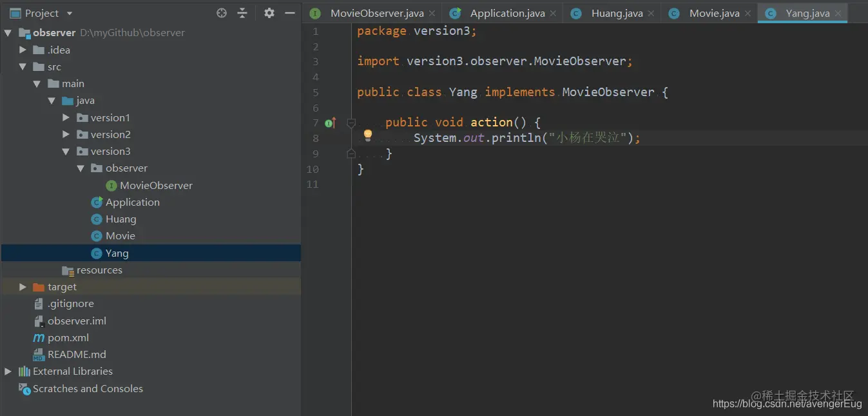The image size is (868, 416).
Task: Click the package version3 statement
Action: tap(417, 31)
